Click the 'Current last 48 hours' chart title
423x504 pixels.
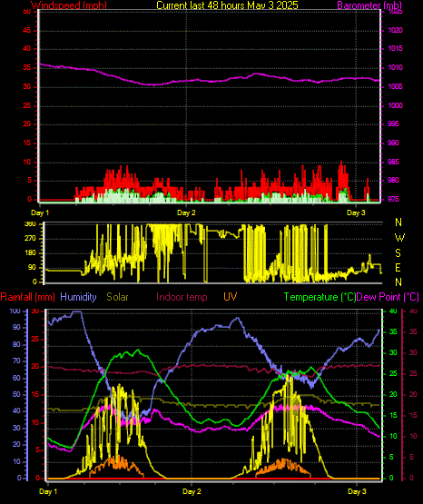tap(228, 5)
